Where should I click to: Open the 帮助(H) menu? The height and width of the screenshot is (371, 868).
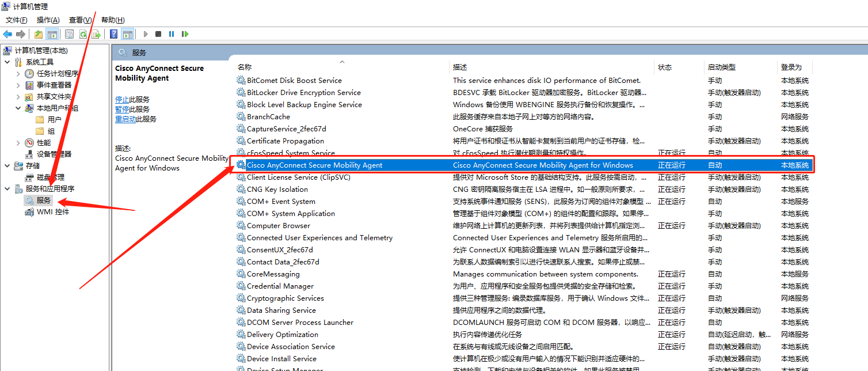coord(113,20)
